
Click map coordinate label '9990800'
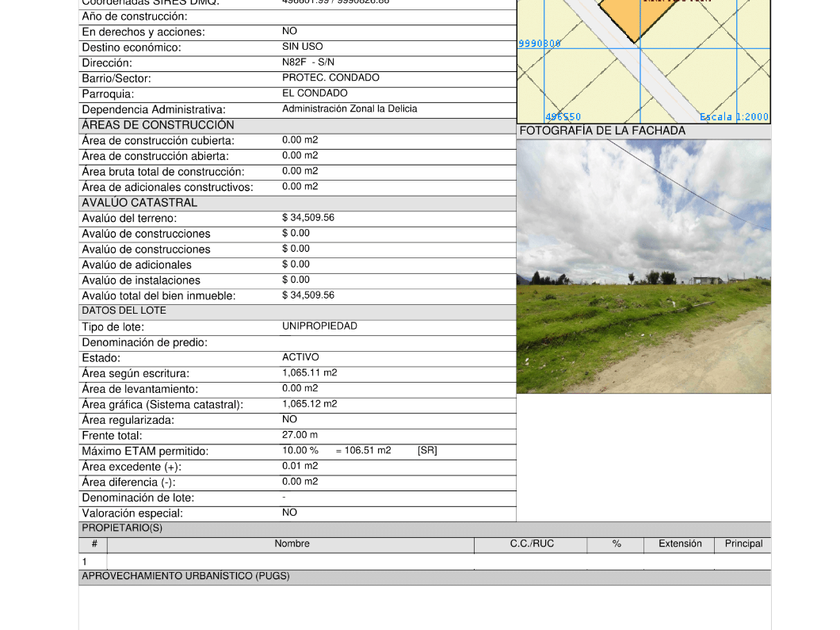(x=539, y=43)
